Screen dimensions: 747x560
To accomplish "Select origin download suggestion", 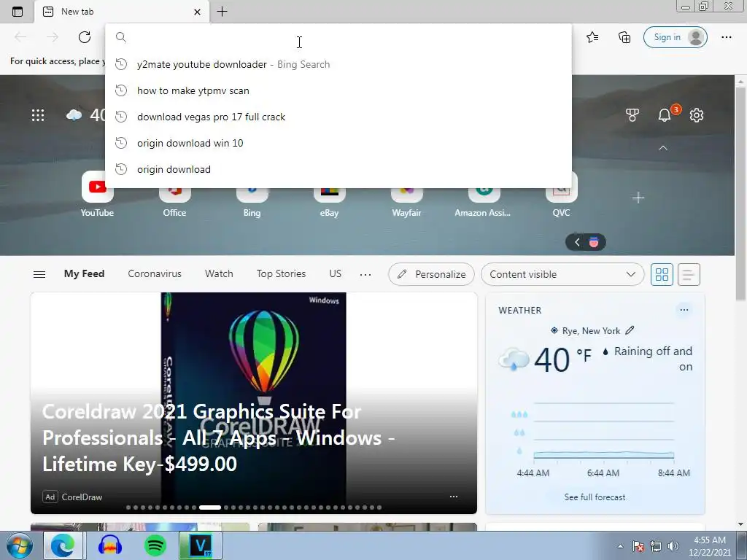I will point(338,169).
